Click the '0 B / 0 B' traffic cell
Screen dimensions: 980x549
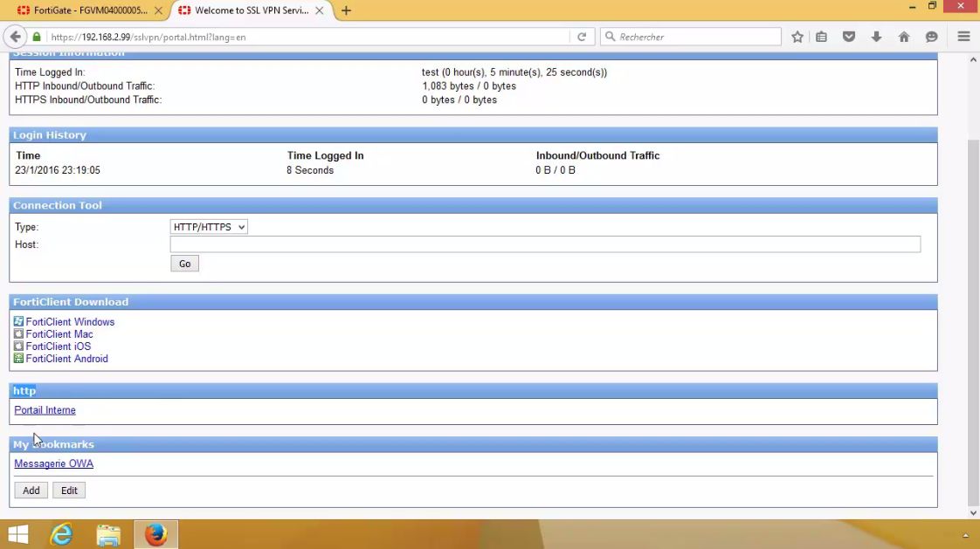555,170
